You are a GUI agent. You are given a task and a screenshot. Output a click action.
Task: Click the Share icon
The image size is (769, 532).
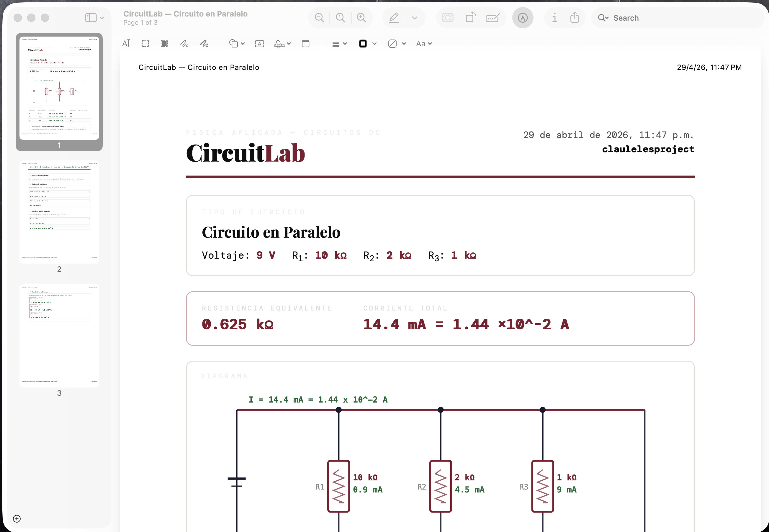pos(575,18)
